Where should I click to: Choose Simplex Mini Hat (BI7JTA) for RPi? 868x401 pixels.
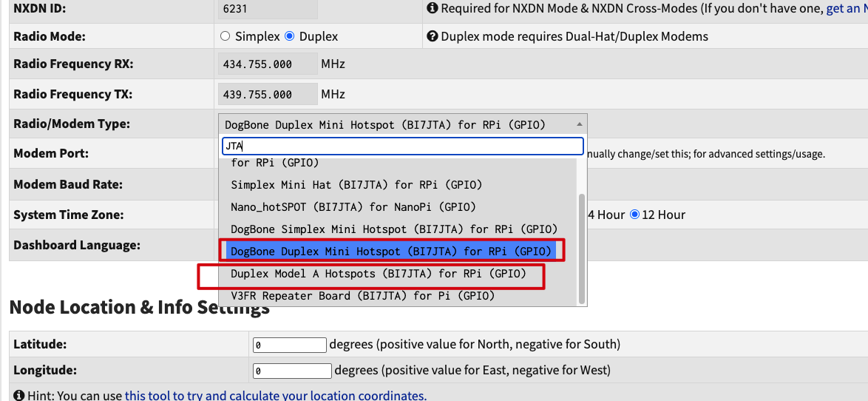tap(356, 185)
